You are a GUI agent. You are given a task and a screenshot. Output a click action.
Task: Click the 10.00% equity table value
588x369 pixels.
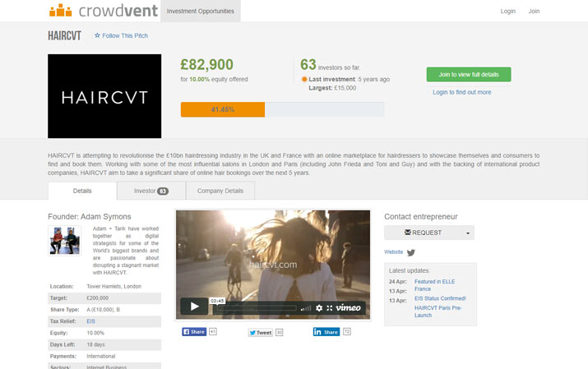click(95, 333)
